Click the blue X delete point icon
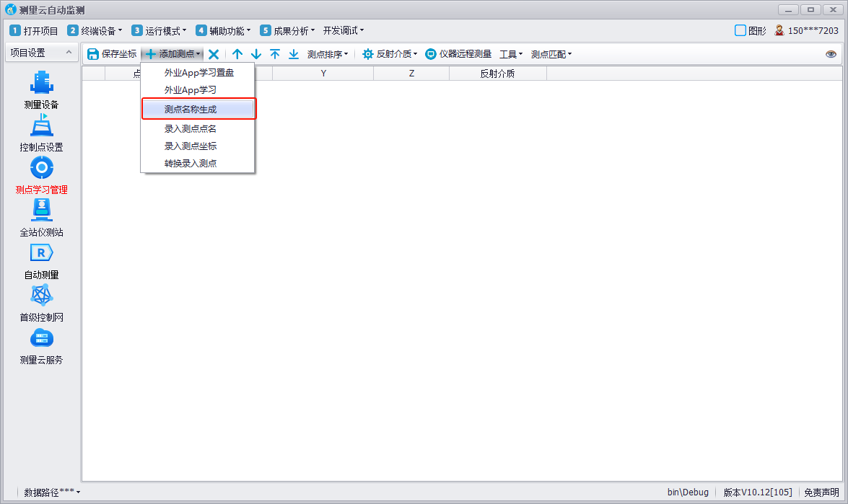This screenshot has width=848, height=504. tap(214, 54)
